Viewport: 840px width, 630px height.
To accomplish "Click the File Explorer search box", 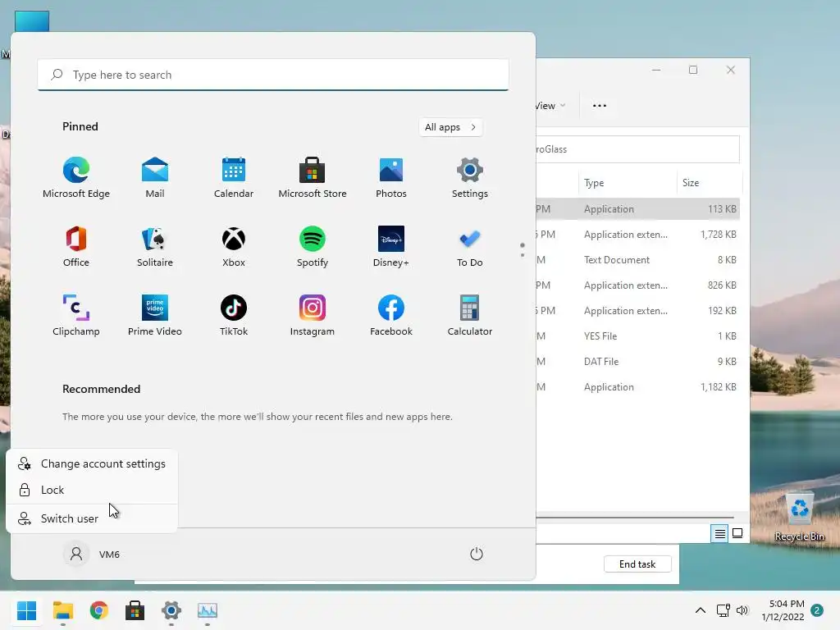I will (637, 149).
